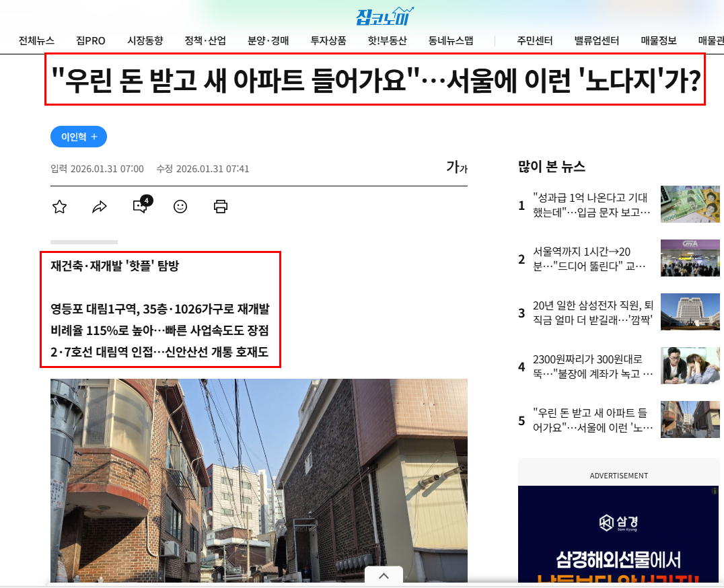Click alley photo thumbnail for news 5
This screenshot has height=588, width=724.
pyautogui.click(x=690, y=419)
